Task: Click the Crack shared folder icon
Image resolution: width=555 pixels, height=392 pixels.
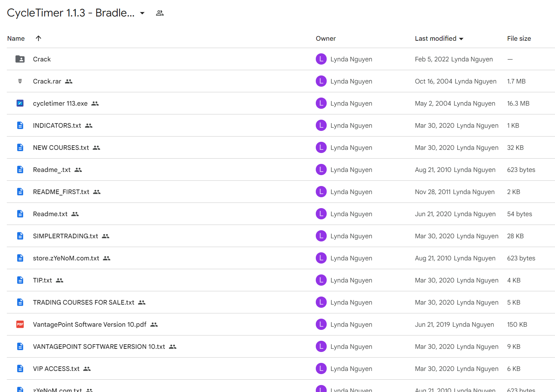Action: point(20,59)
